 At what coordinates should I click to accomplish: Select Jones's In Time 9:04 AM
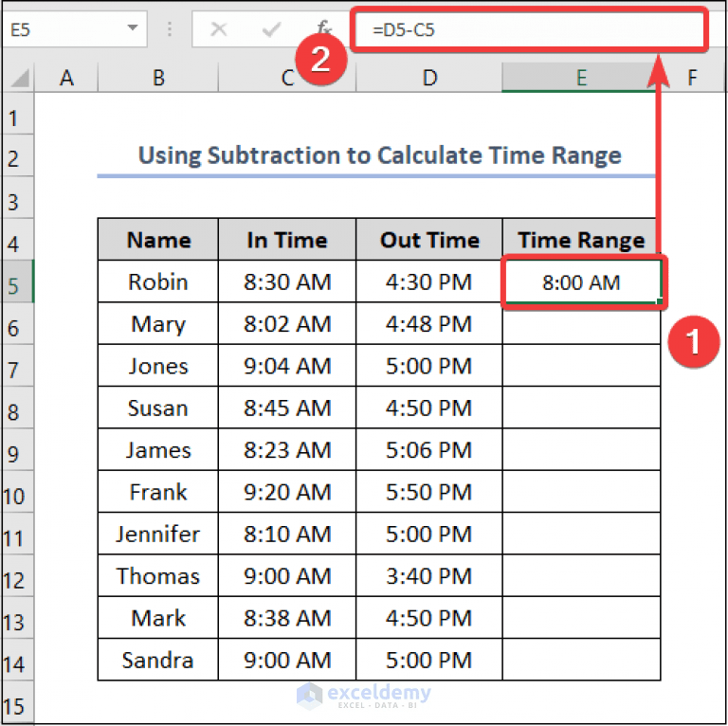[287, 366]
